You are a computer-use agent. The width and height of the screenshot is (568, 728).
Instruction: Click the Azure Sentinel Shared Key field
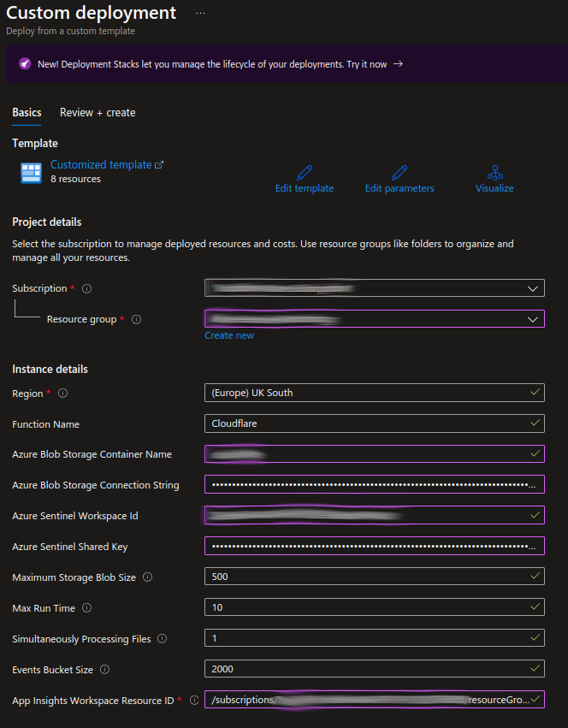[x=375, y=546]
